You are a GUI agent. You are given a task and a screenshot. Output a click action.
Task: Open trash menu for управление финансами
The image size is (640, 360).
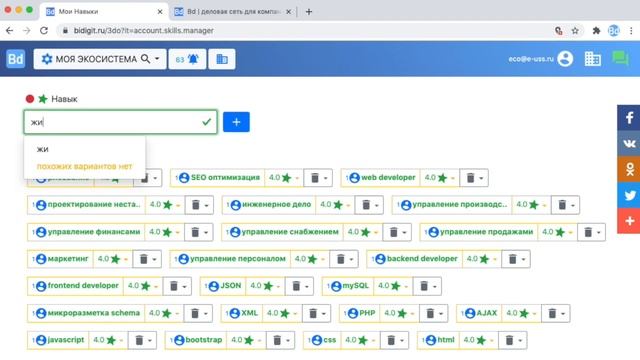click(x=199, y=232)
